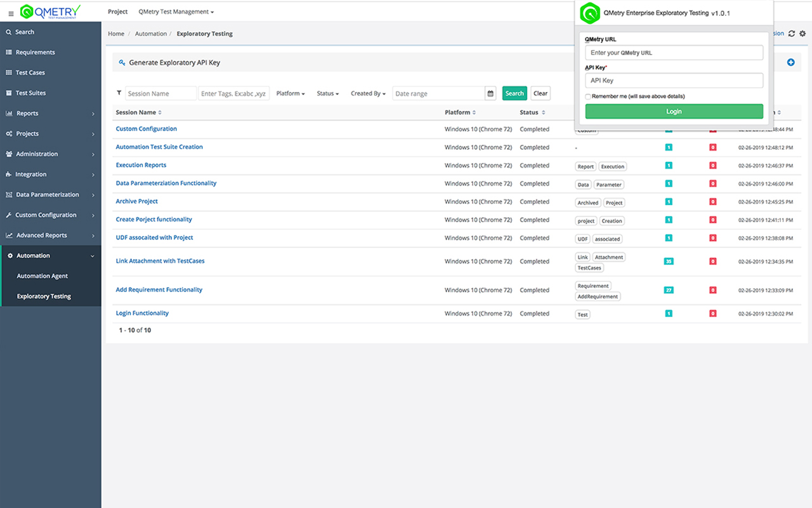Open the Status filter dropdown

[327, 93]
